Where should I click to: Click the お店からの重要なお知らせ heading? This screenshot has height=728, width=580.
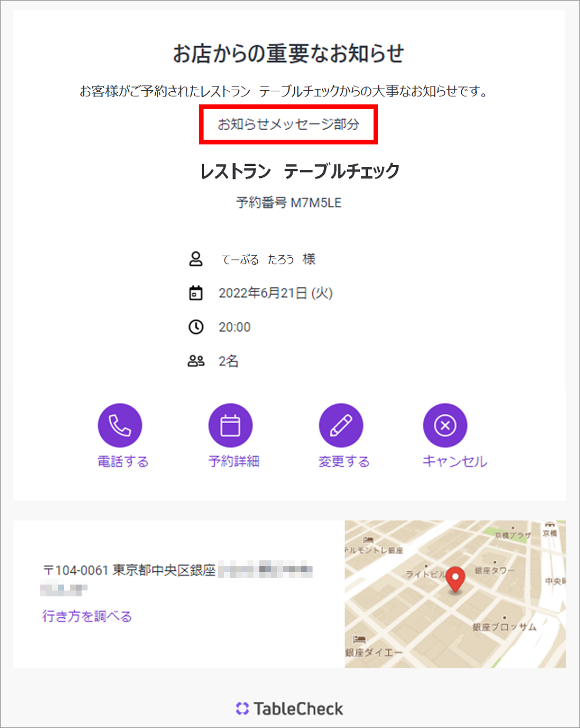288,54
